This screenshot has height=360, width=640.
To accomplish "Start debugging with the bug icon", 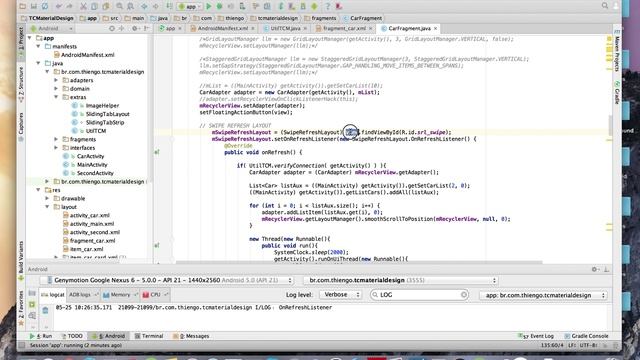I will [x=220, y=6].
